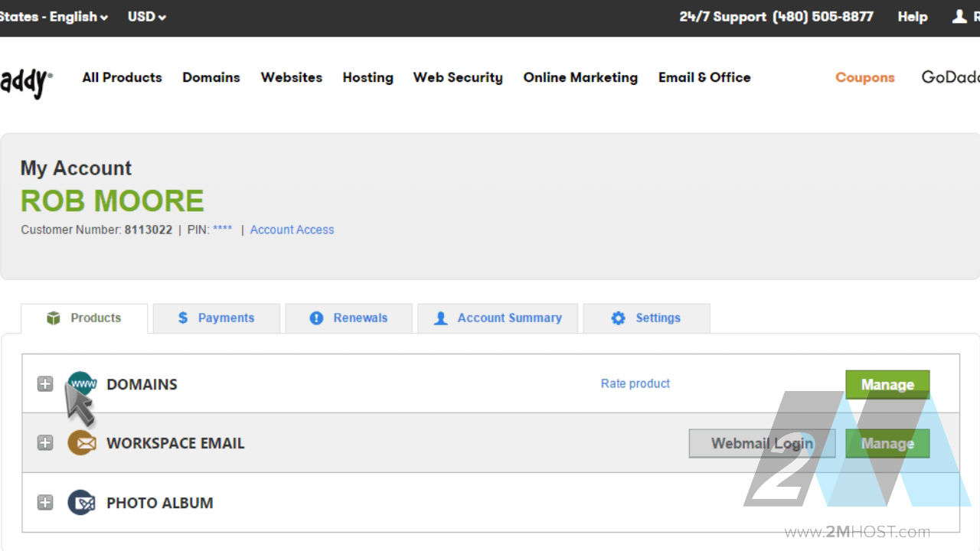Open the Web Security menu
Viewport: 980px width, 551px height.
(x=458, y=77)
